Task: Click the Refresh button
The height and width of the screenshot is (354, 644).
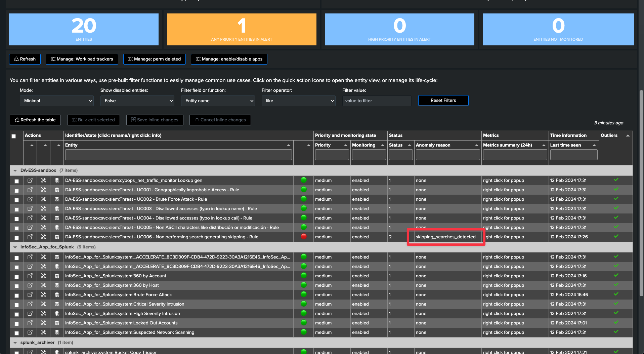Action: pos(25,59)
